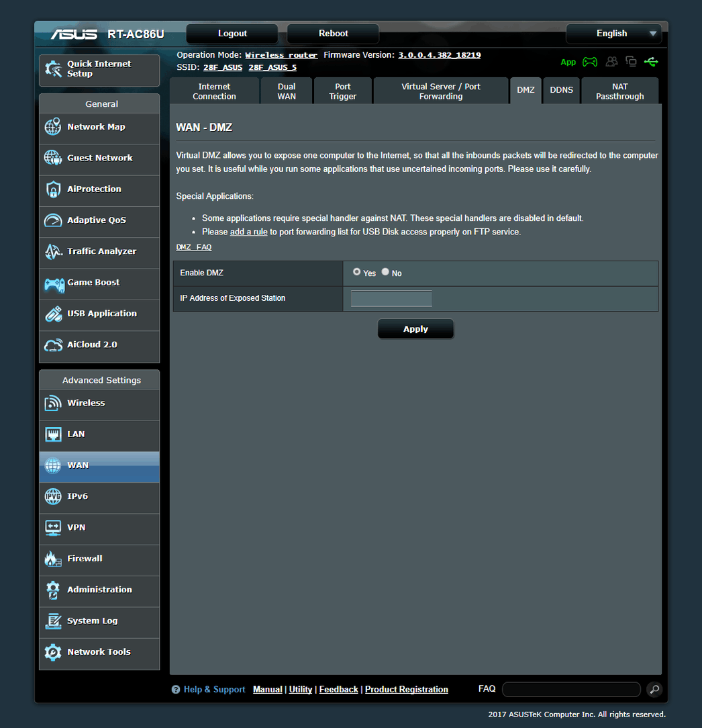Open Virtual Server / Port Forwarding tab
The width and height of the screenshot is (702, 728).
click(440, 91)
